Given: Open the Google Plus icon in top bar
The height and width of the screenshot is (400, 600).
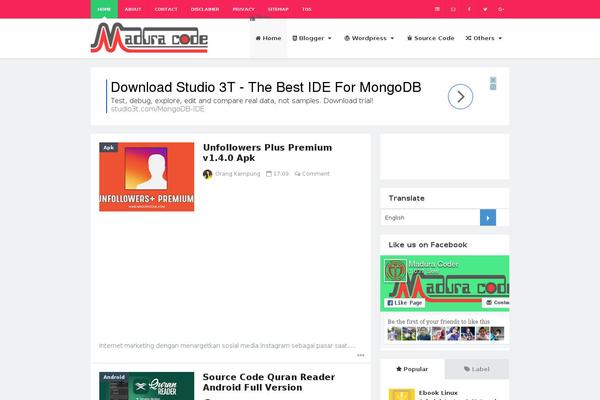Looking at the screenshot, I should pyautogui.click(x=501, y=9).
